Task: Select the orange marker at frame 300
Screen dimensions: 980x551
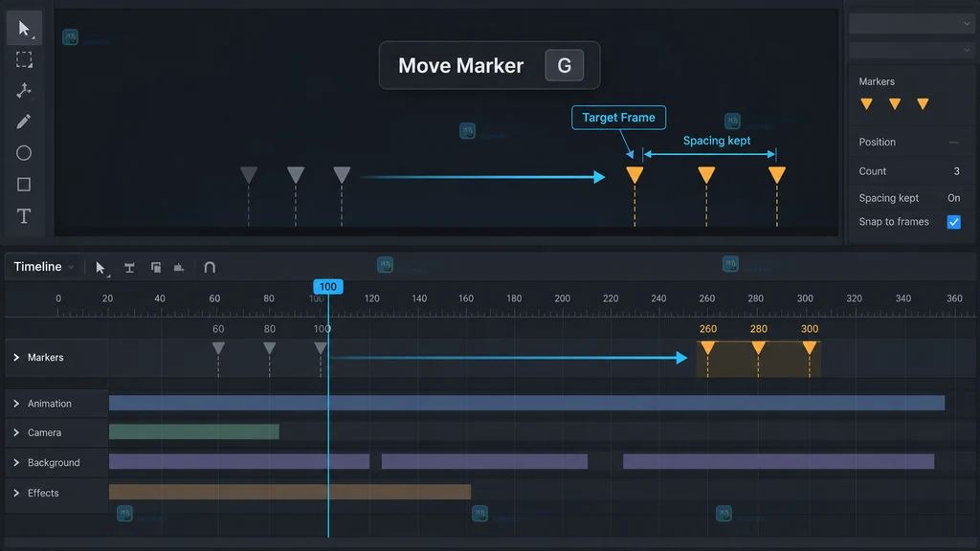Action: click(810, 348)
